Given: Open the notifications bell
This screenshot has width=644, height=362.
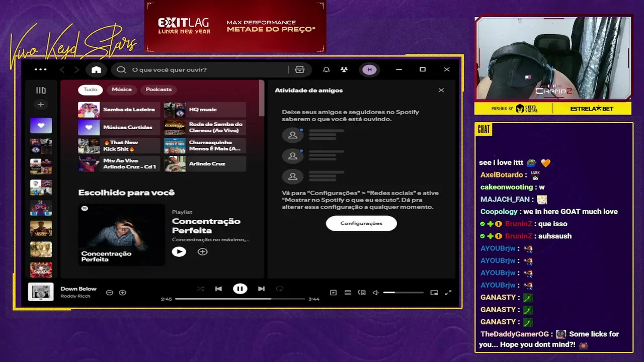Looking at the screenshot, I should pos(326,69).
